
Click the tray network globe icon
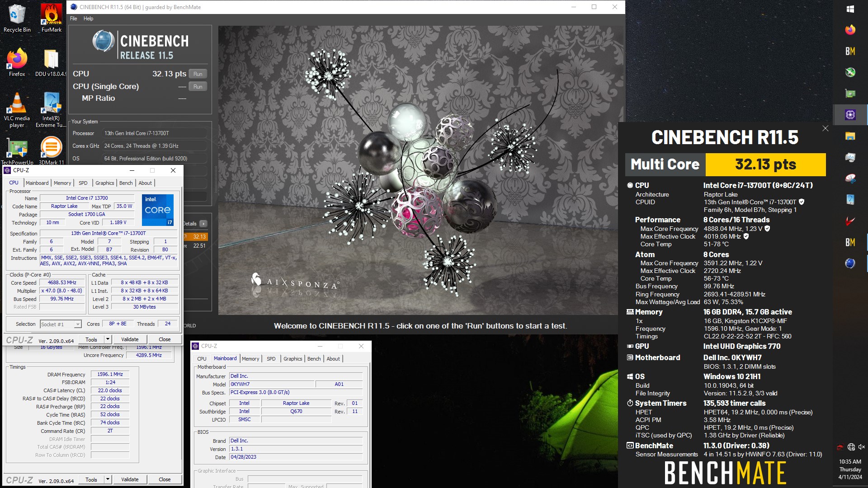point(851,447)
